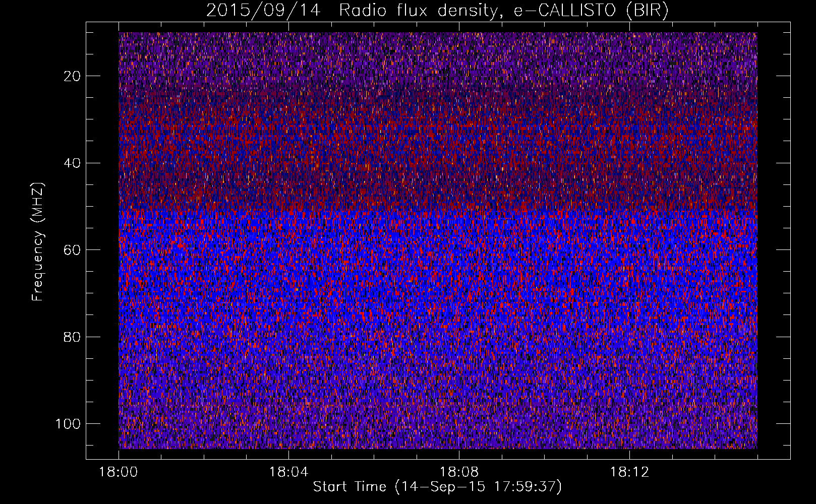The width and height of the screenshot is (816, 504).
Task: Click the '20' frequency tick label
Action: 73,76
